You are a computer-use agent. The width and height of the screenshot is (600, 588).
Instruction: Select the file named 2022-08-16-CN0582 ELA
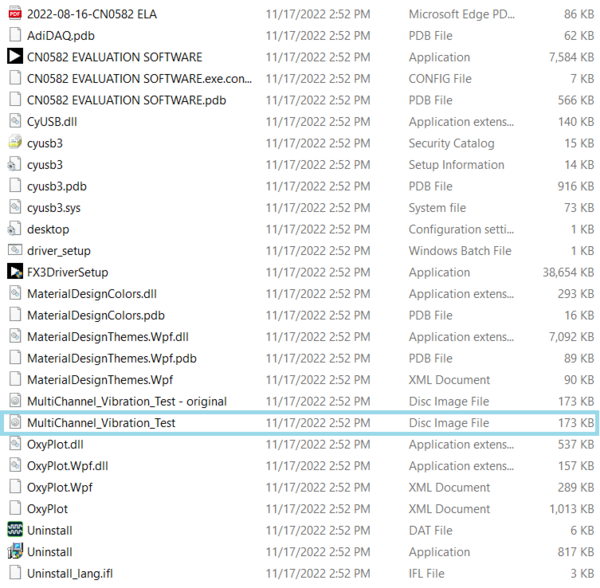pos(92,14)
